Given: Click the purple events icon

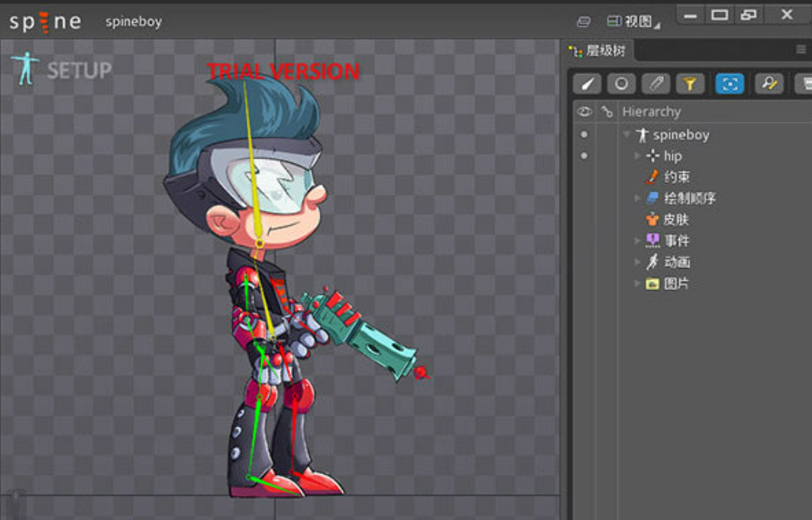Looking at the screenshot, I should (x=652, y=241).
